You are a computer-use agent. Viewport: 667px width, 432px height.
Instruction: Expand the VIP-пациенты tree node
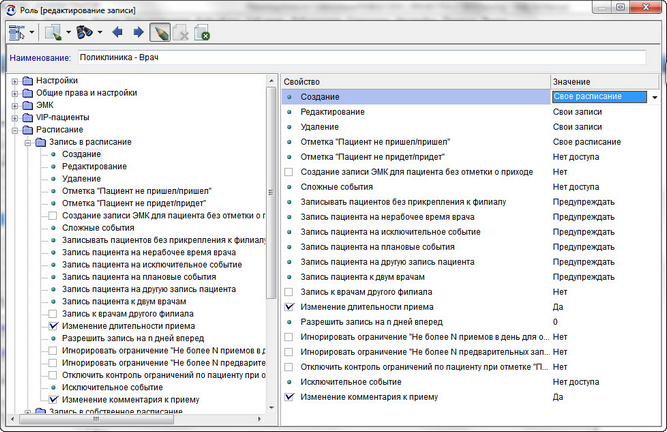tap(15, 118)
